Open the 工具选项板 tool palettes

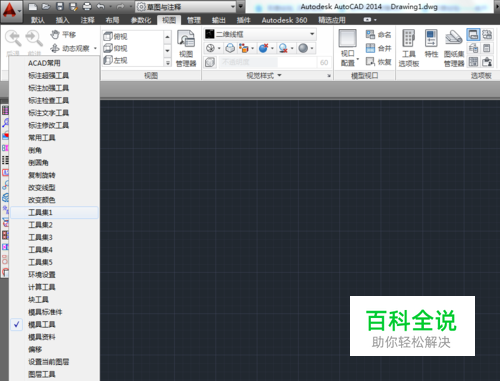[409, 48]
